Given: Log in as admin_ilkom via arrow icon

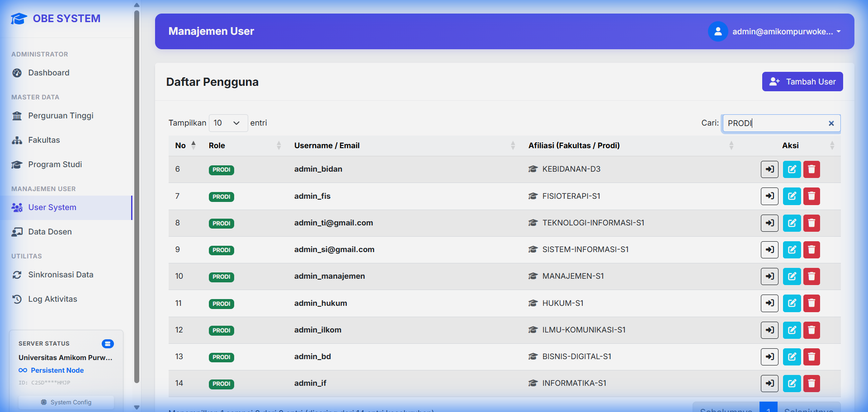Looking at the screenshot, I should 769,330.
